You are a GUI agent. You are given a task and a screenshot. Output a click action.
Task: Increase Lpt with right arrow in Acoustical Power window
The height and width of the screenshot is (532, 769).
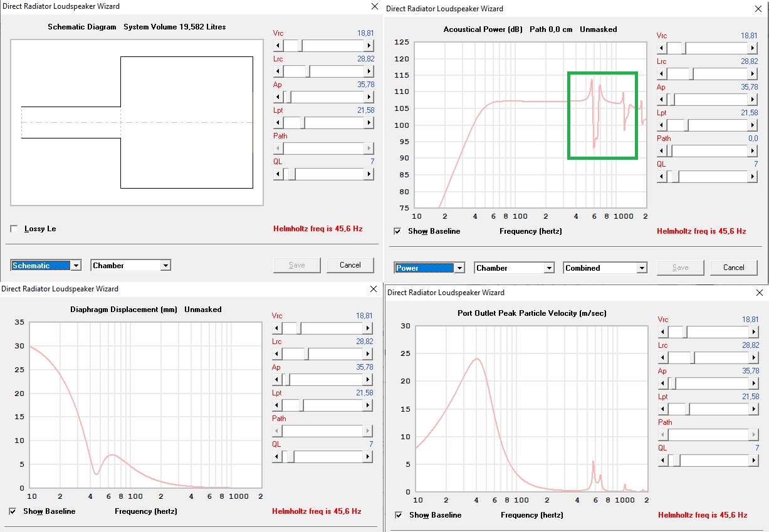753,125
